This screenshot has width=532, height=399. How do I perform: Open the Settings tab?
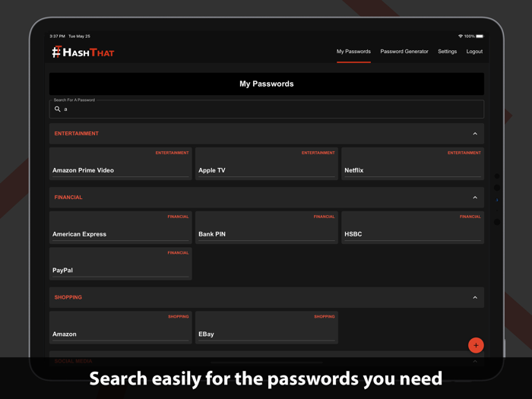point(447,52)
